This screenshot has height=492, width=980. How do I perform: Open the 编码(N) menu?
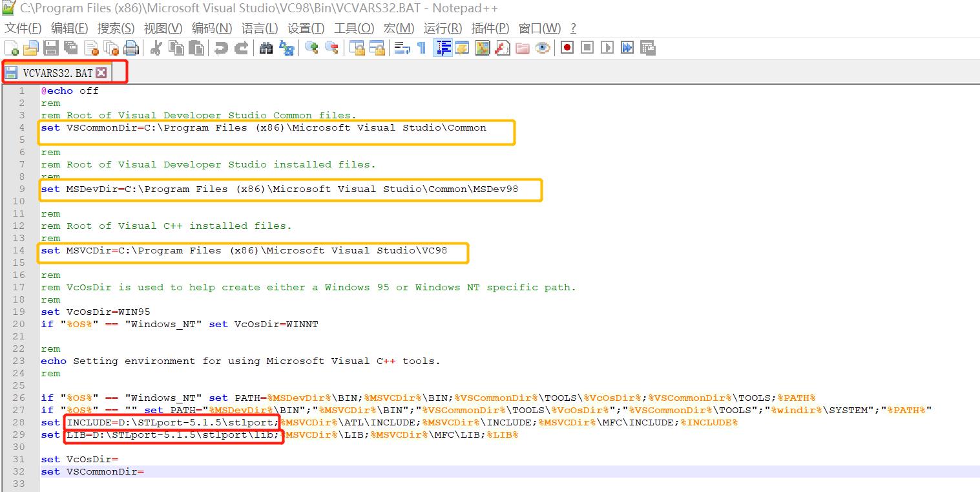pyautogui.click(x=211, y=28)
